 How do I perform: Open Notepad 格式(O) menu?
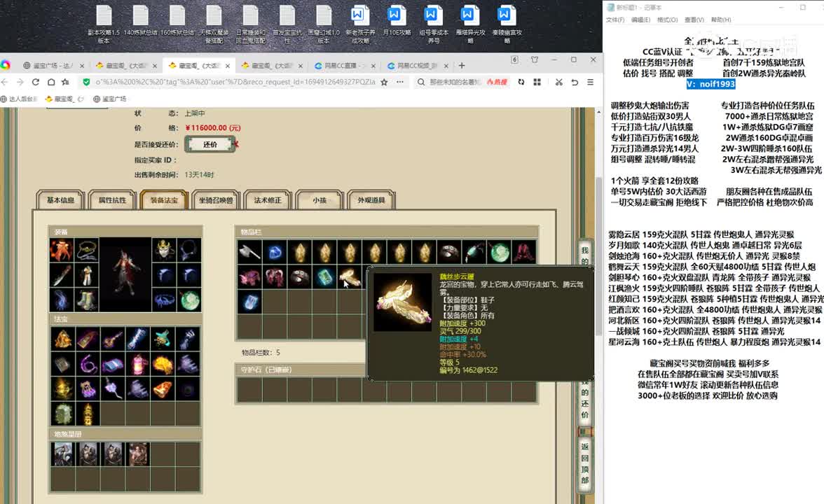tap(667, 20)
